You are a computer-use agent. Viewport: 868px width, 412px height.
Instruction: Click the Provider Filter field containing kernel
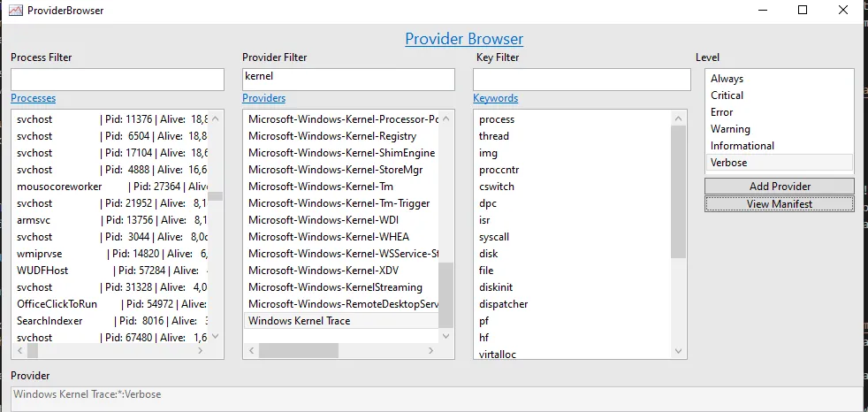[x=348, y=80]
